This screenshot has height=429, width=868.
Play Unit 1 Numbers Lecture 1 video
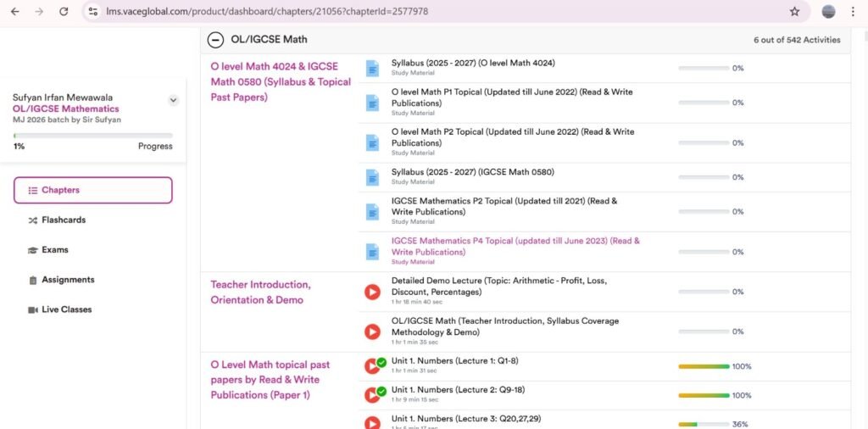(x=372, y=366)
